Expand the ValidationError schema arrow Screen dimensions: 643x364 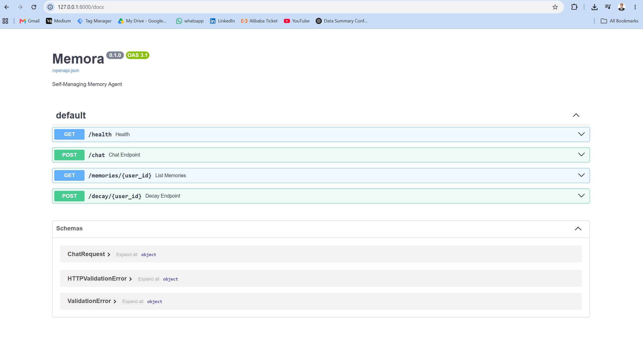coord(115,301)
